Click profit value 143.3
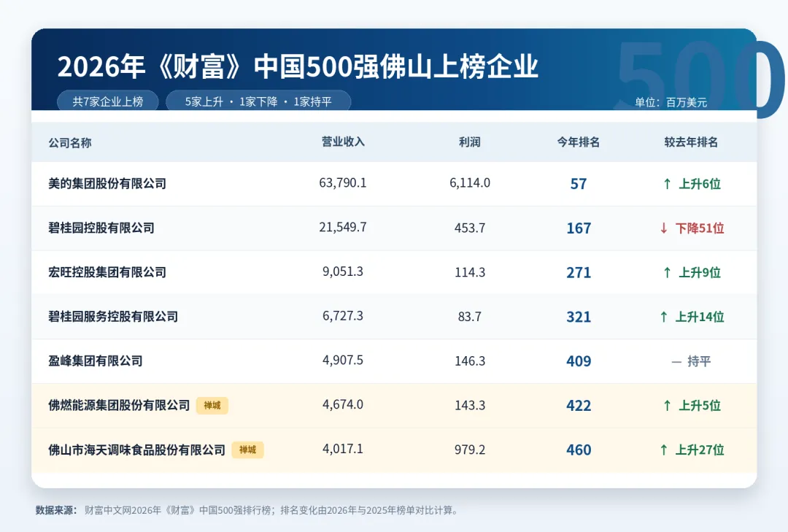This screenshot has height=532, width=788. click(x=470, y=405)
